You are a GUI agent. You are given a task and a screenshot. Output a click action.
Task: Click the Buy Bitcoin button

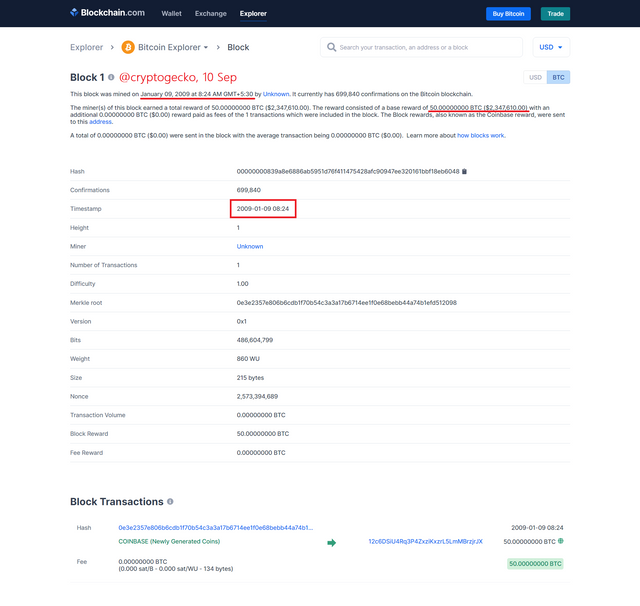tap(508, 13)
